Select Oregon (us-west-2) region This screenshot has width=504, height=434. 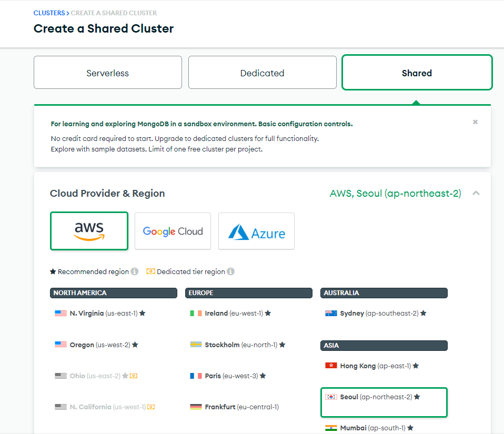pos(96,345)
